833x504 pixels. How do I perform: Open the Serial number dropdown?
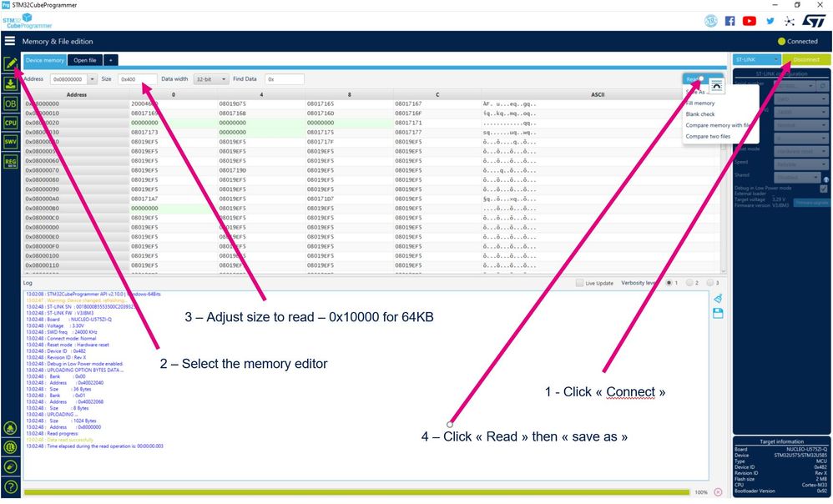(x=795, y=85)
